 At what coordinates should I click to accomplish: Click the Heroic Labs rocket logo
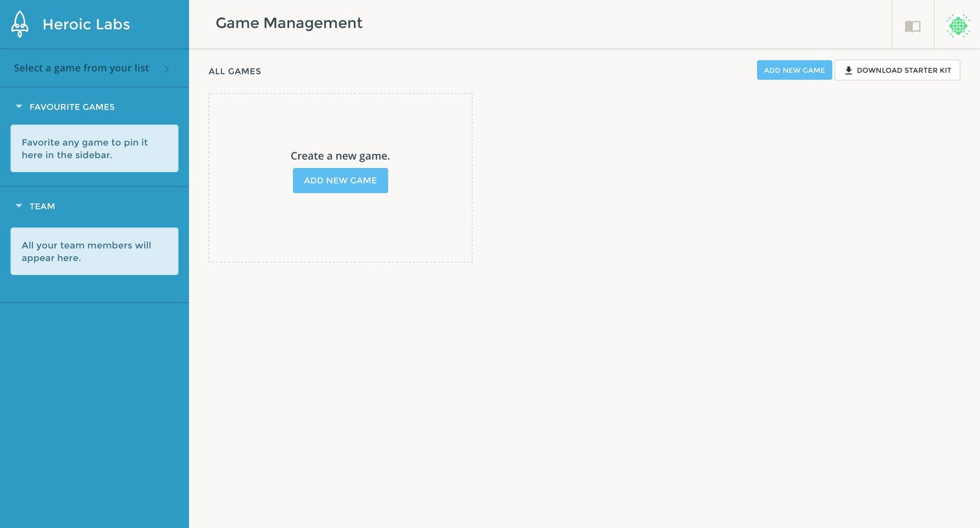tap(20, 24)
